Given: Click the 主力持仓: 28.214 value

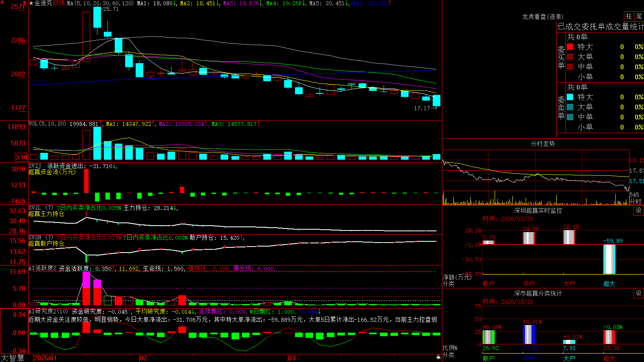Looking at the screenshot, I should [x=150, y=208].
